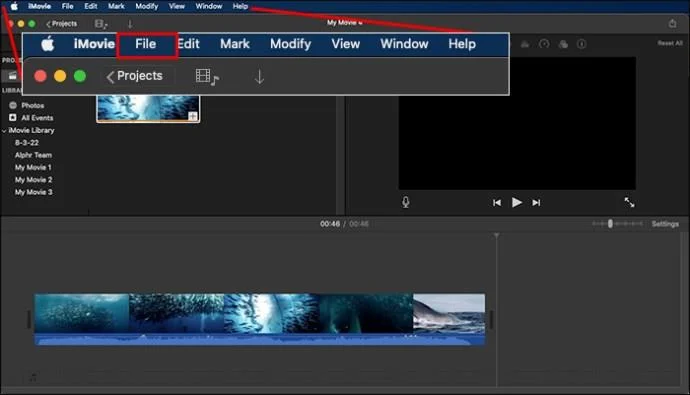The width and height of the screenshot is (690, 395).
Task: Select Photos in the library list
Action: (x=33, y=106)
